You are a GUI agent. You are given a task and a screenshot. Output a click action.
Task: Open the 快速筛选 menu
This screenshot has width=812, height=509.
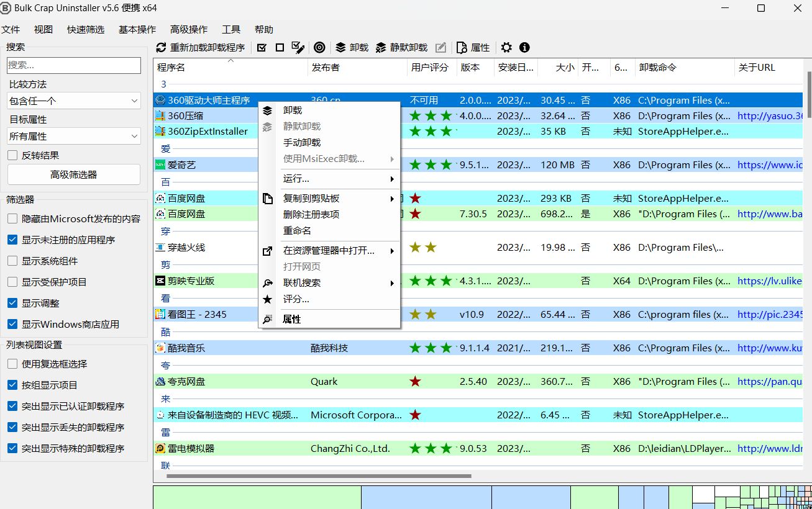(86, 29)
